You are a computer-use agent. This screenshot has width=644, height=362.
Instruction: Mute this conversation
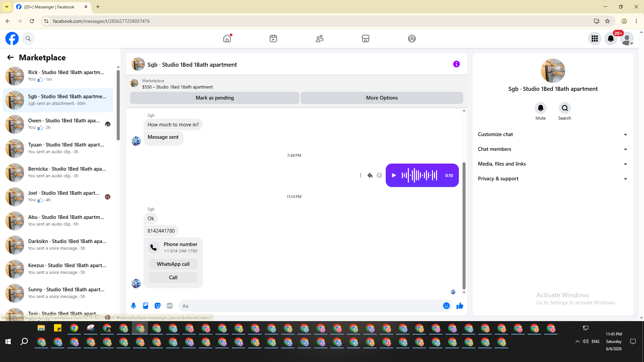tap(541, 108)
